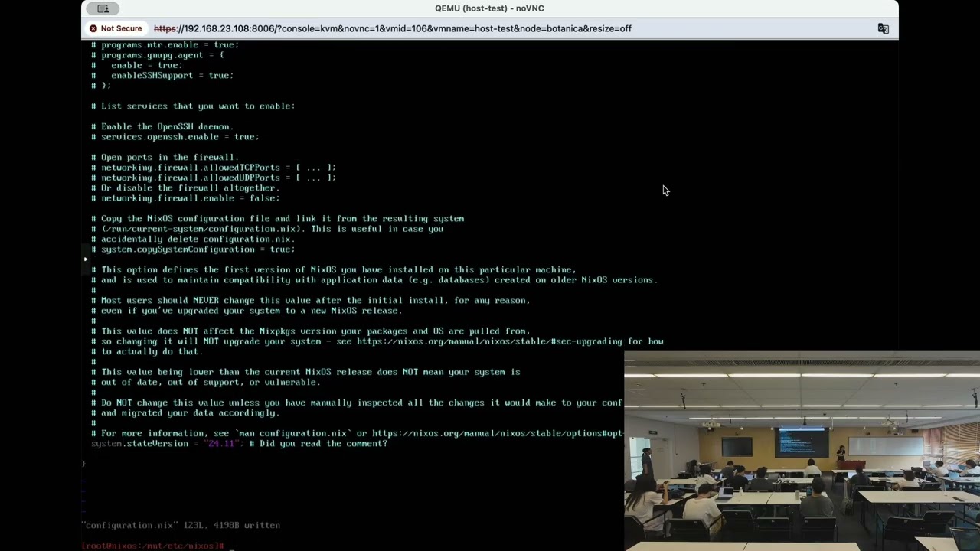Image resolution: width=980 pixels, height=551 pixels.
Task: Click the "system.copySystemConfiguration = true;" line
Action: pos(193,249)
